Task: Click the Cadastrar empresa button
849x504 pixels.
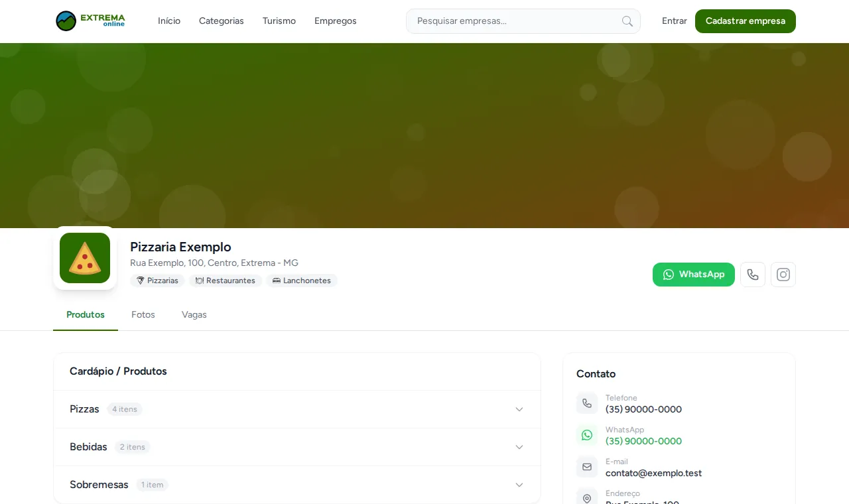Action: (746, 21)
